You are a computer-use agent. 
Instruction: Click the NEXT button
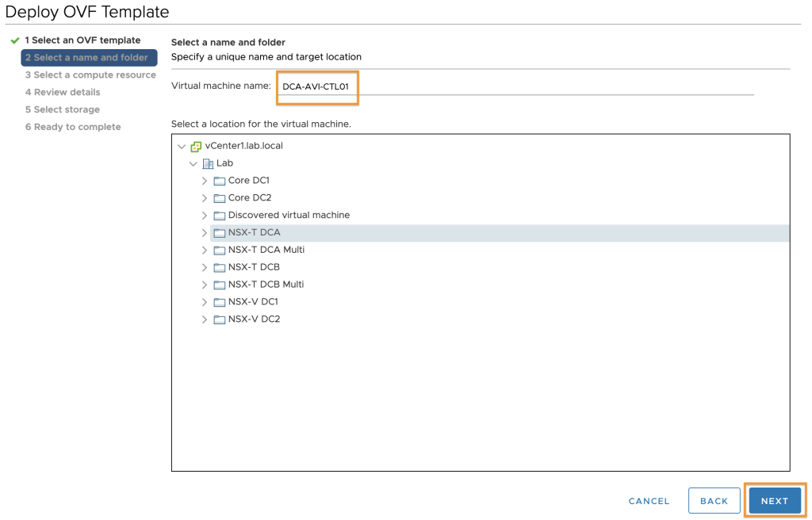coord(774,501)
